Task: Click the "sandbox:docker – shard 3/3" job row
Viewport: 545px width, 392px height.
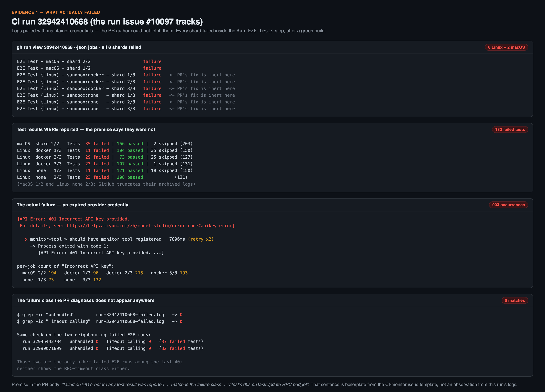Action: [126, 88]
